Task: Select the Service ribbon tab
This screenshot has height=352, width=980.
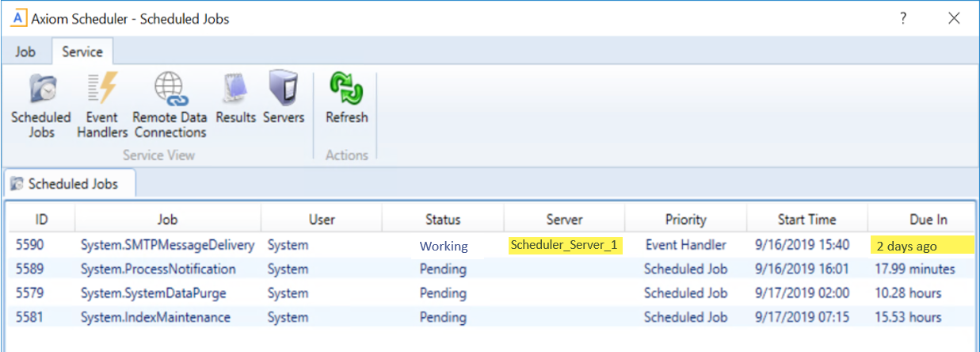Action: click(82, 52)
